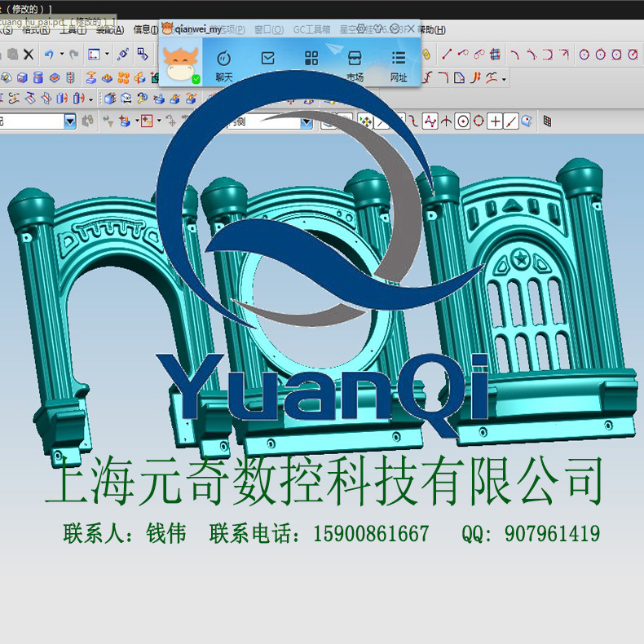Close the Qianniu floating panel
The image size is (644, 644).
[410, 29]
